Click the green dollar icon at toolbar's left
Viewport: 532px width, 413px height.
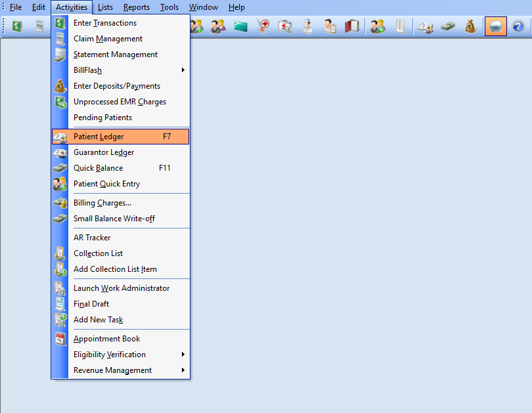click(x=16, y=26)
